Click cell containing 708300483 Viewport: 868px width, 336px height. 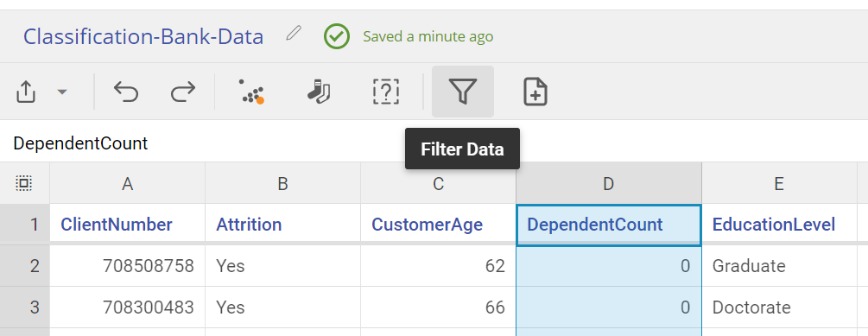pyautogui.click(x=127, y=307)
